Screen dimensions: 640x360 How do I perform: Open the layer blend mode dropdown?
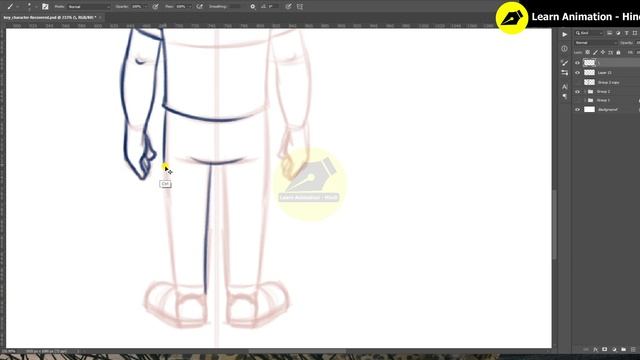[x=596, y=43]
